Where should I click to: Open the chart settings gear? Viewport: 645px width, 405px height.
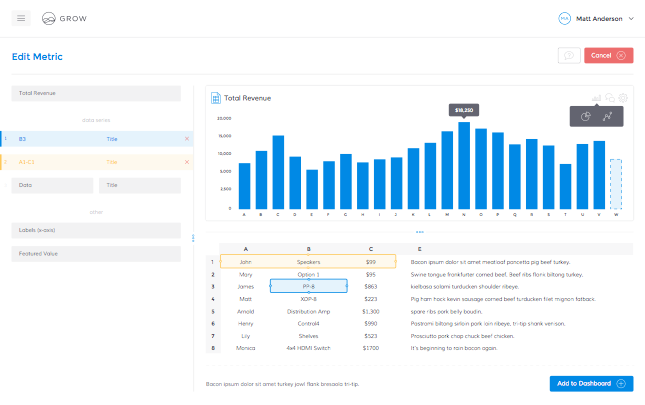pos(623,97)
